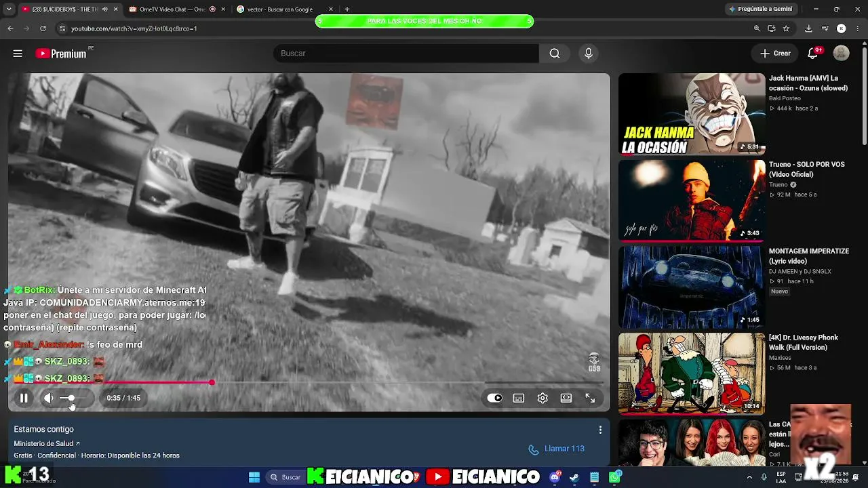Open the Windows Start menu

click(x=254, y=477)
